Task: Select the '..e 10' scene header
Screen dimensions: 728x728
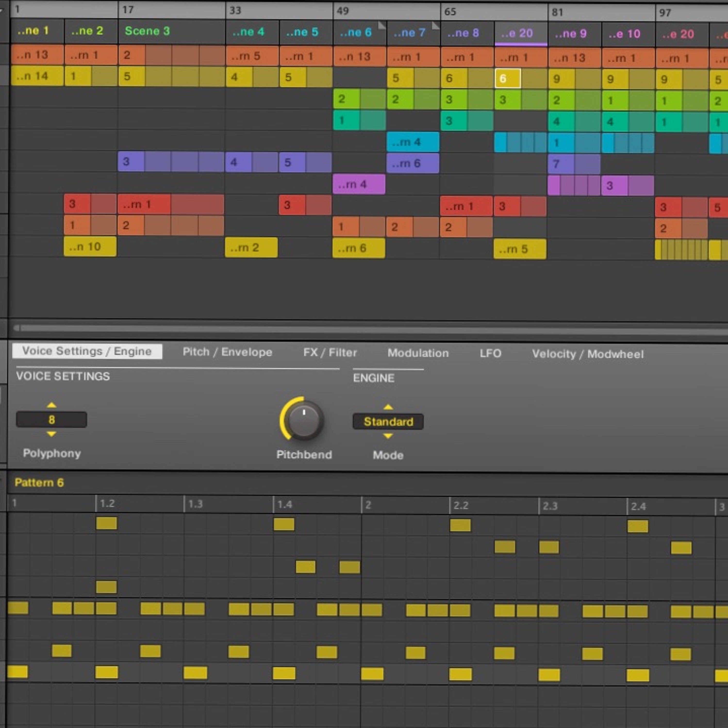Action: click(x=629, y=34)
